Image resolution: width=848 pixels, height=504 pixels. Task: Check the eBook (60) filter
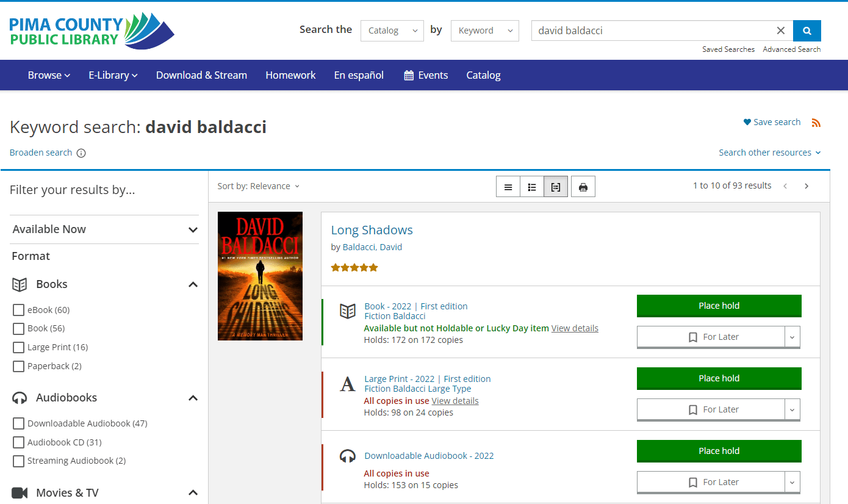click(18, 310)
